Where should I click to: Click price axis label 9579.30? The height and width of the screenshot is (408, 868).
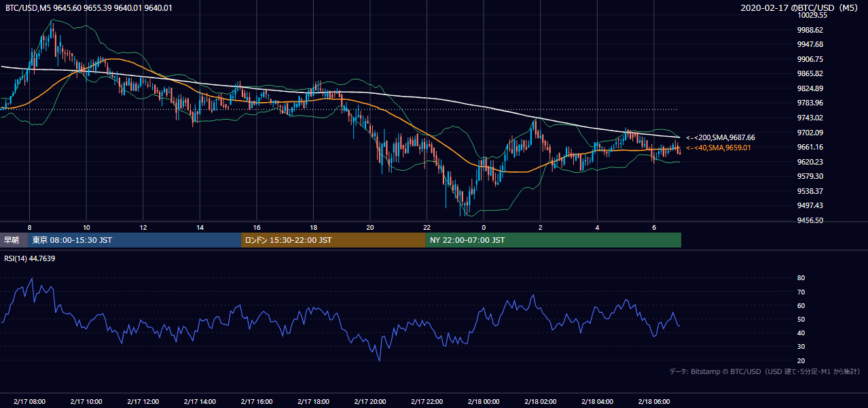click(810, 176)
